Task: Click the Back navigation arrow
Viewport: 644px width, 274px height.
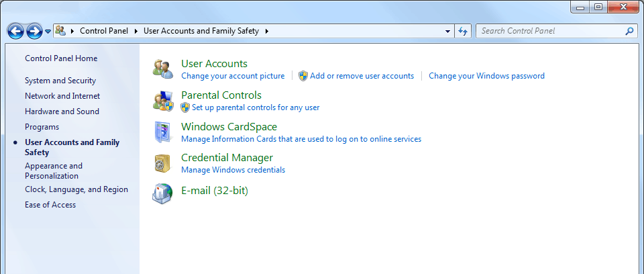Action: pyautogui.click(x=16, y=31)
